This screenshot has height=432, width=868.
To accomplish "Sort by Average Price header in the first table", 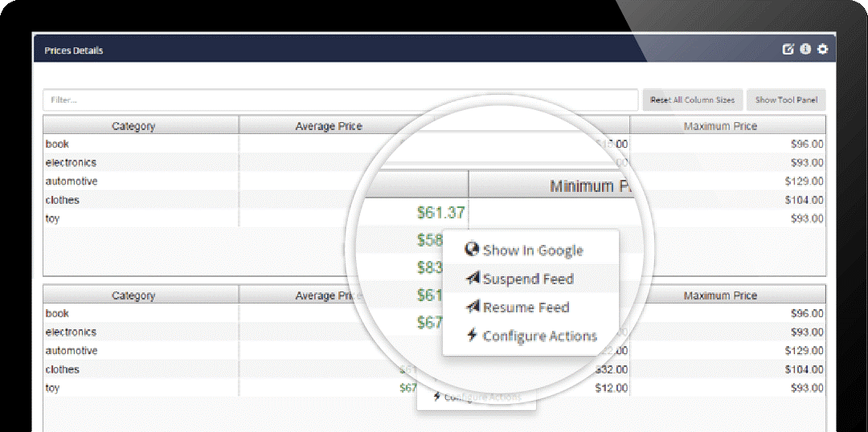I will coord(328,126).
